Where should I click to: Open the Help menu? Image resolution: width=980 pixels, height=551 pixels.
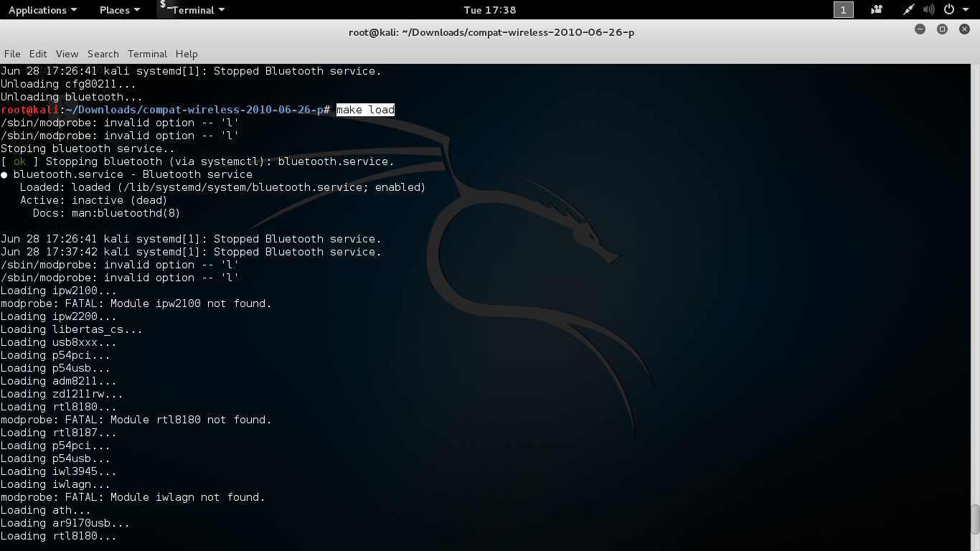click(187, 54)
